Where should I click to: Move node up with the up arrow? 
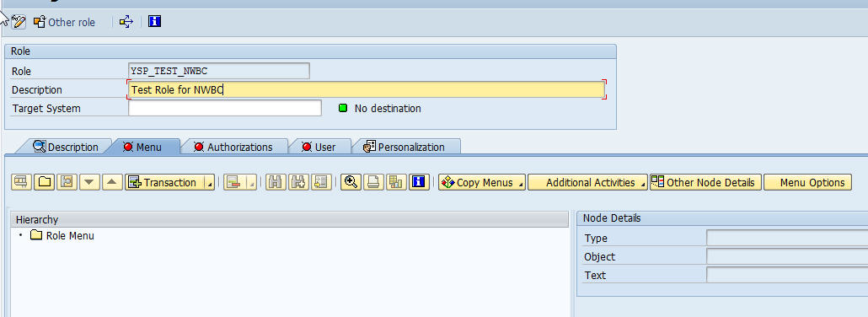[x=112, y=182]
